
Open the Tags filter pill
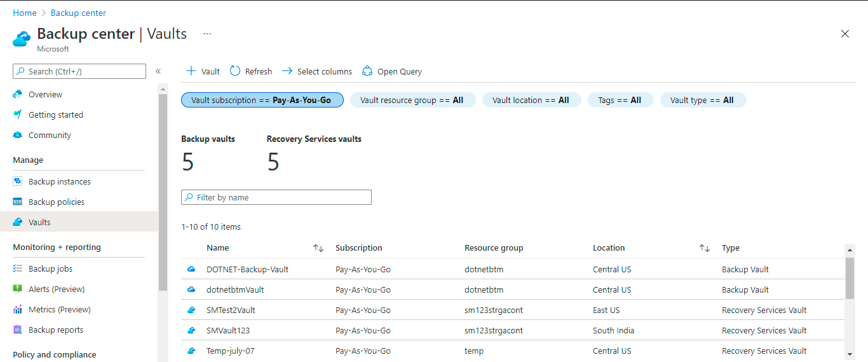point(620,100)
